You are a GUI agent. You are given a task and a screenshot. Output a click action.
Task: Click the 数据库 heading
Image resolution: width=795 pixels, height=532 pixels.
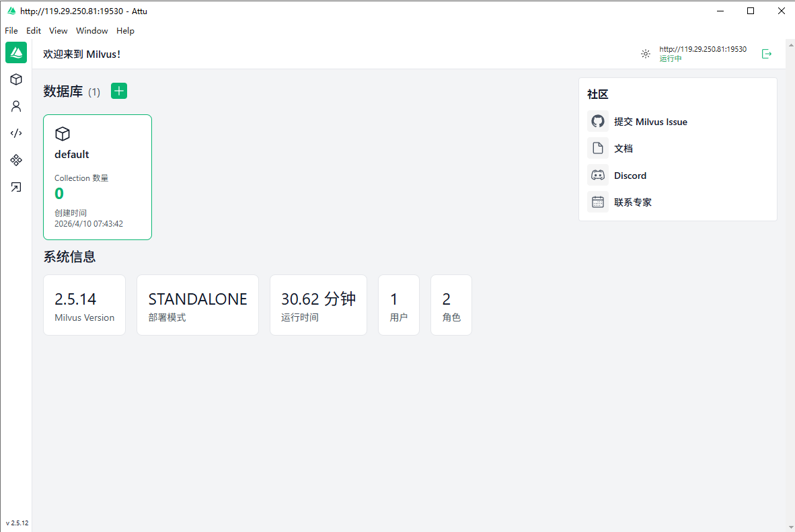pos(63,91)
